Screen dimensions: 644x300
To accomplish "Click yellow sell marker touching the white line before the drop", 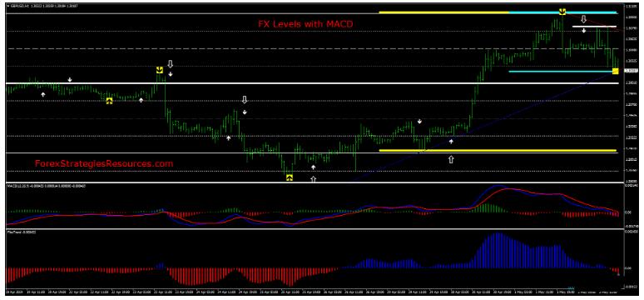I will click(x=160, y=70).
